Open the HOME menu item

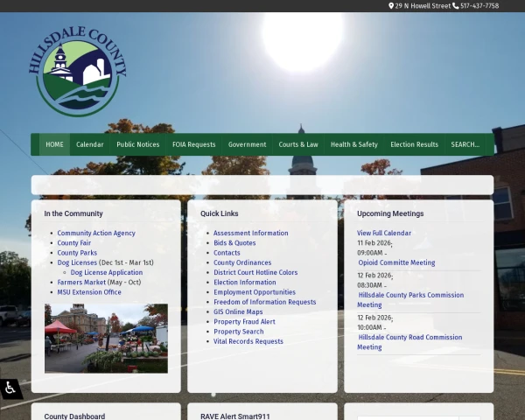click(x=54, y=144)
